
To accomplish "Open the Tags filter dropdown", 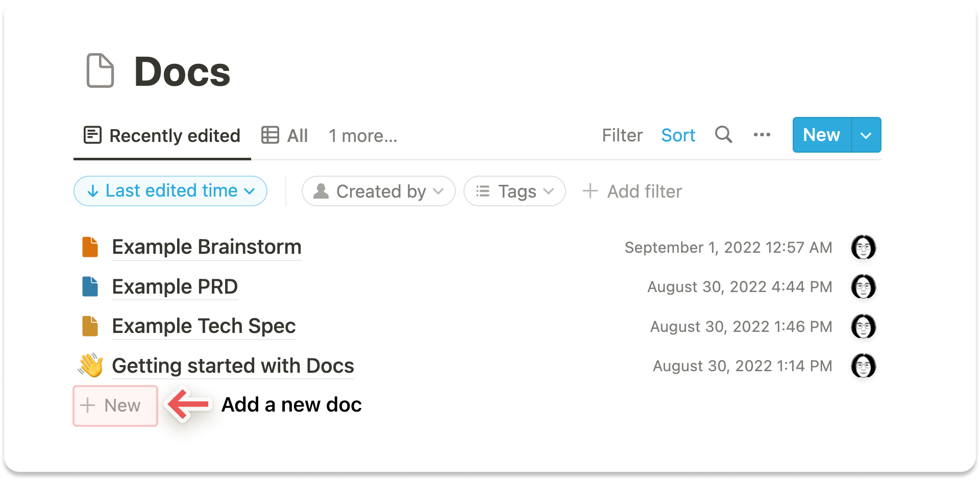I will coord(514,191).
